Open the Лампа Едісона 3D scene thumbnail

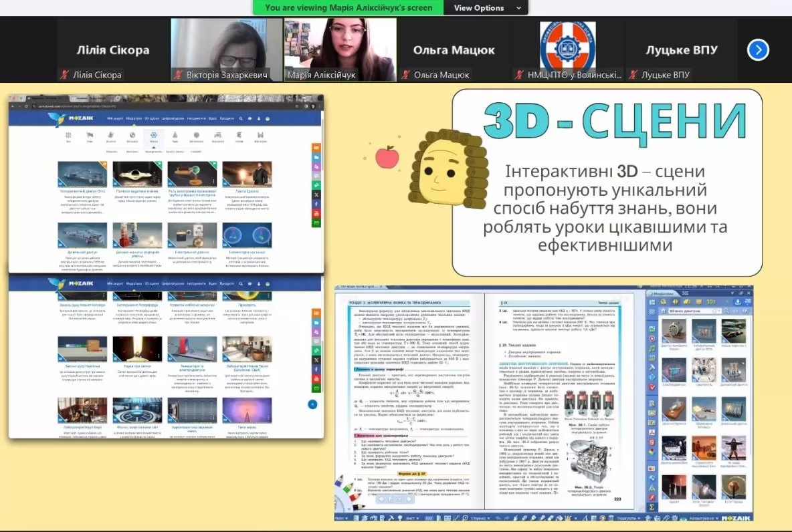coord(247,174)
